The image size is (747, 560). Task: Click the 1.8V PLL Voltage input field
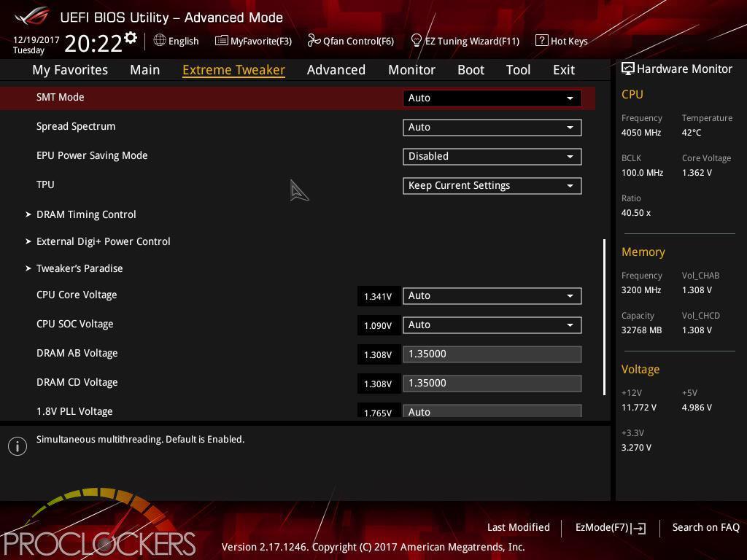[x=492, y=411]
